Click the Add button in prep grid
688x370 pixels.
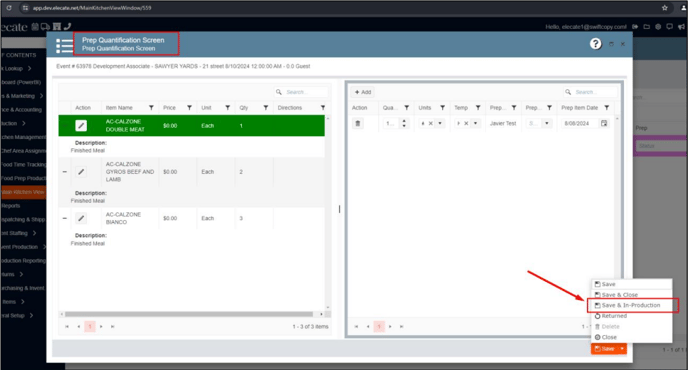click(363, 92)
